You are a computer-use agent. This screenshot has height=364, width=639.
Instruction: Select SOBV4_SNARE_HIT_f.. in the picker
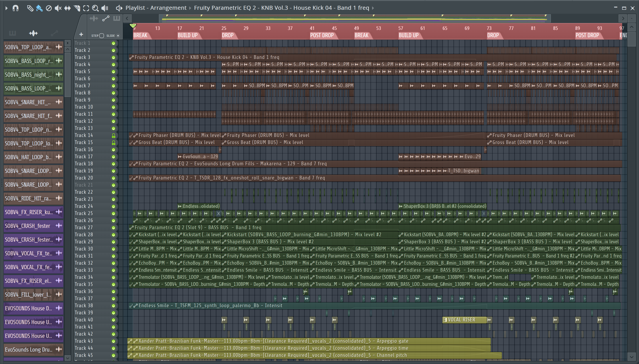33,116
